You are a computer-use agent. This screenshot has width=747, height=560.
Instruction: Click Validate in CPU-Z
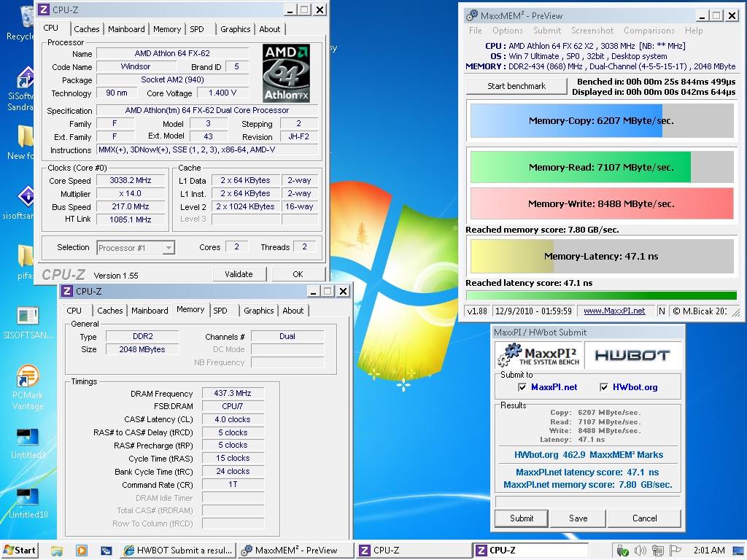pos(239,274)
